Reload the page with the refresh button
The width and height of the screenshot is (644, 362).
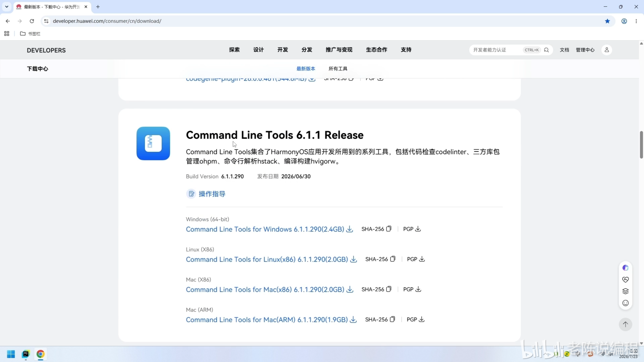pos(32,21)
